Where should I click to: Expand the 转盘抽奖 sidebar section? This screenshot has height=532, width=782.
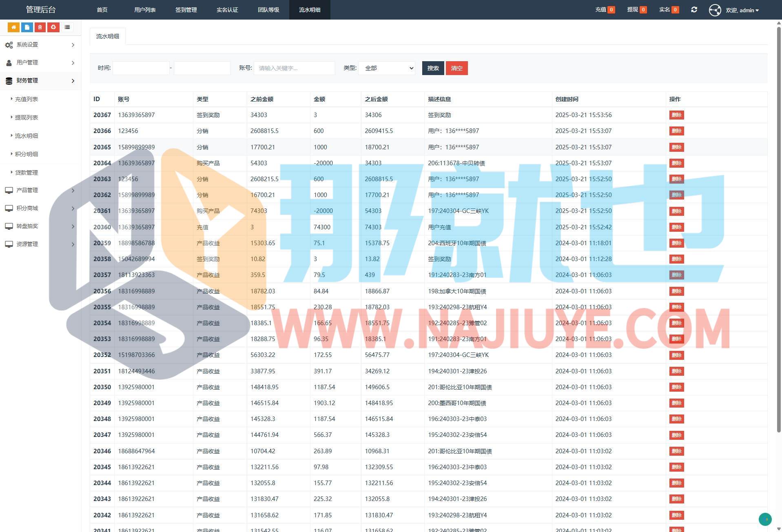click(x=40, y=226)
